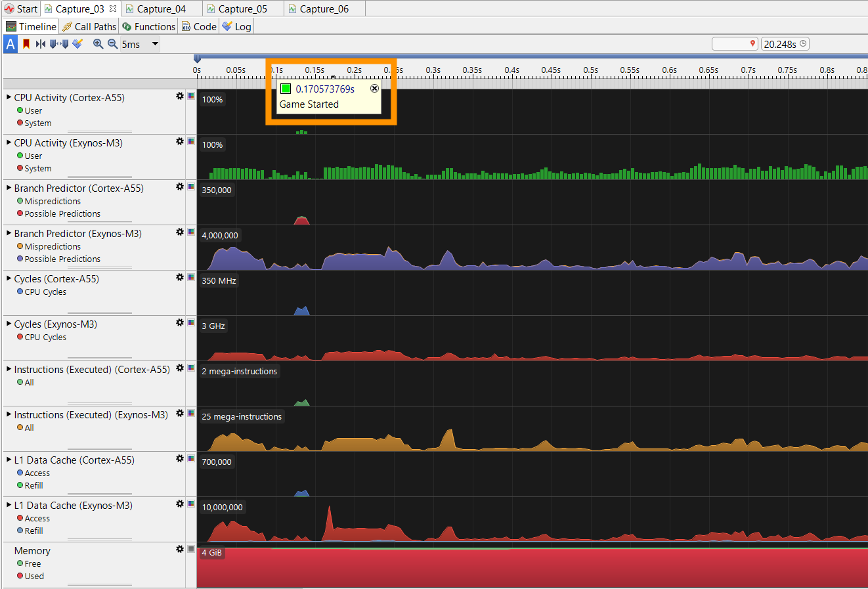This screenshot has width=868, height=589.
Task: Toggle multi-core box for Instructions (Executed) (Cortex-A55)
Action: point(191,368)
